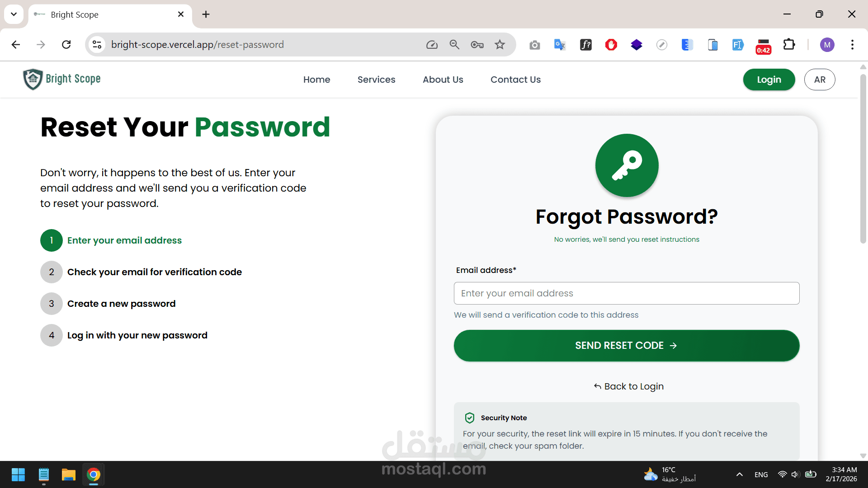Reload the page with refresh icon
Screen dimensions: 868x488
(66, 45)
